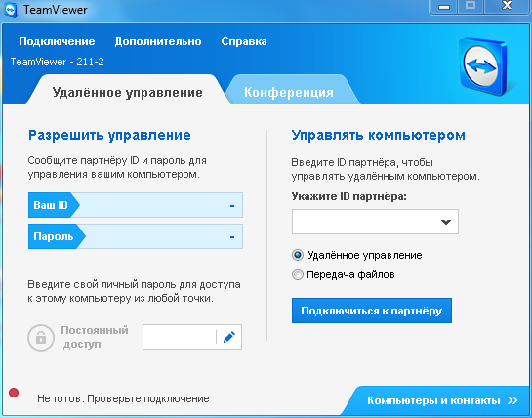Open the Дополнительно menu

pos(158,41)
